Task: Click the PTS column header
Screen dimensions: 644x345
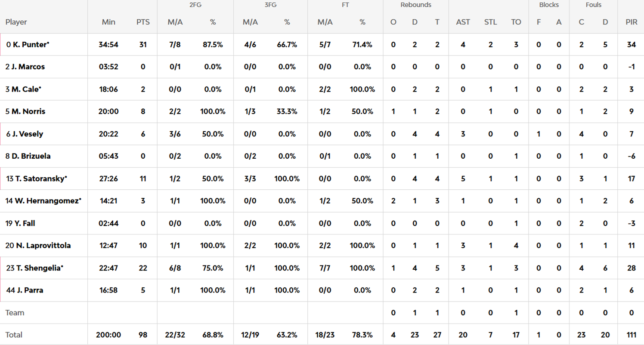Action: 143,22
